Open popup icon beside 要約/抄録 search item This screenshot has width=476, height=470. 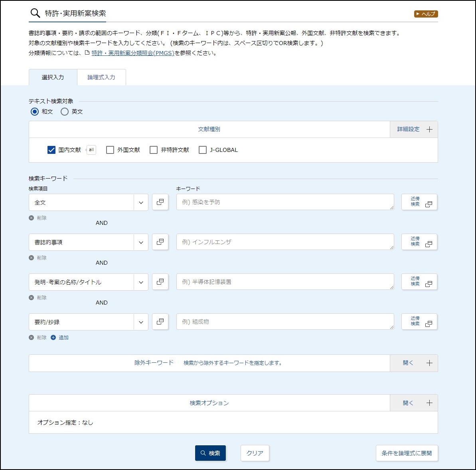tap(160, 322)
